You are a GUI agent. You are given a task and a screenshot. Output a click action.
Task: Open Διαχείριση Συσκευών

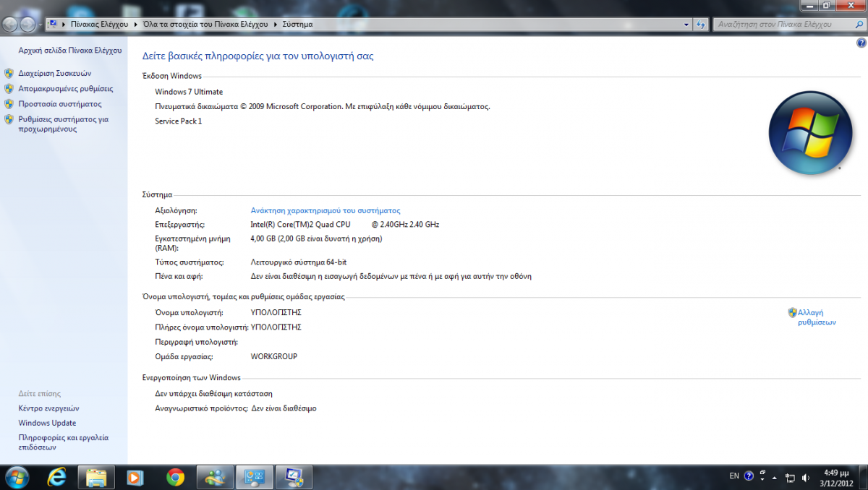55,73
